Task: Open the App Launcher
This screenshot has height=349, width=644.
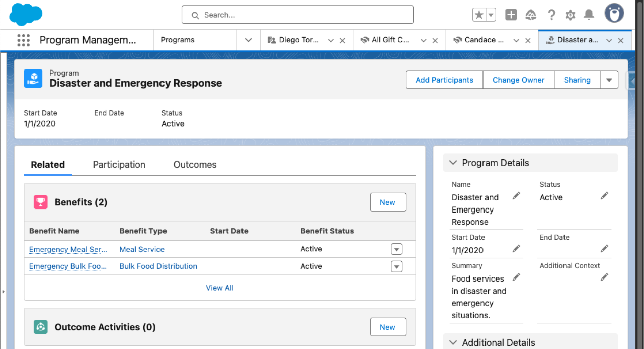Action: point(23,40)
